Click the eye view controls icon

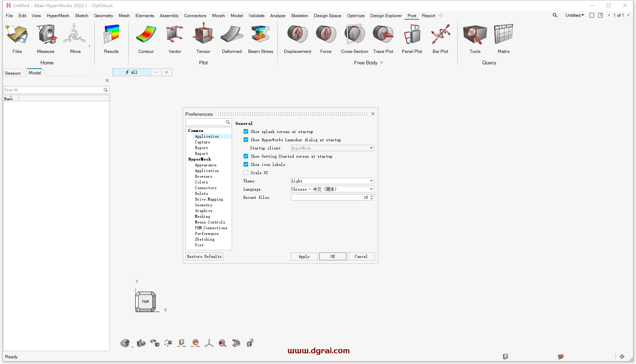click(125, 343)
